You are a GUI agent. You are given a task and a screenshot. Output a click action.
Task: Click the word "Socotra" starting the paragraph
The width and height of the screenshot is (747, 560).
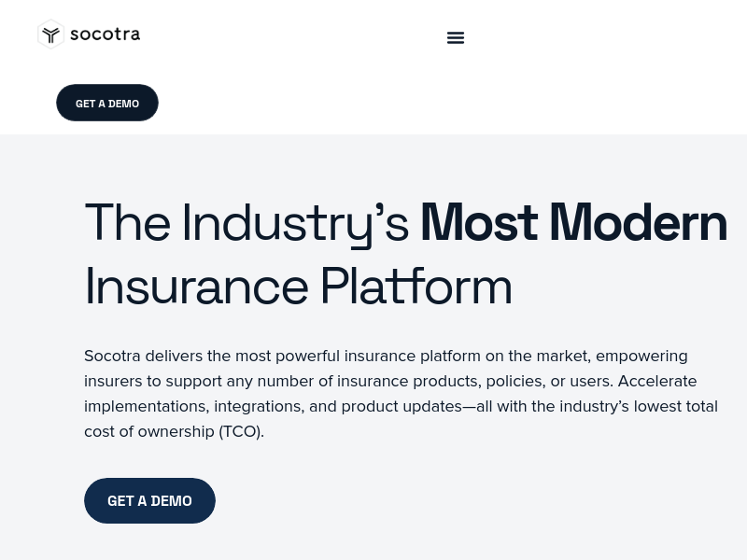tap(112, 356)
